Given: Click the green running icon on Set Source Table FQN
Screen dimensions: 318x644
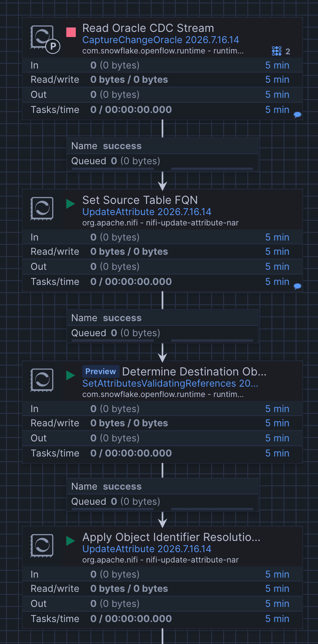Looking at the screenshot, I should click(71, 204).
